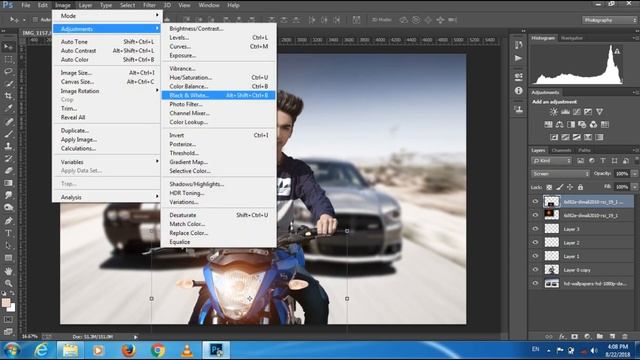Hide the selected top layer eye
The image size is (640, 360).
535,202
